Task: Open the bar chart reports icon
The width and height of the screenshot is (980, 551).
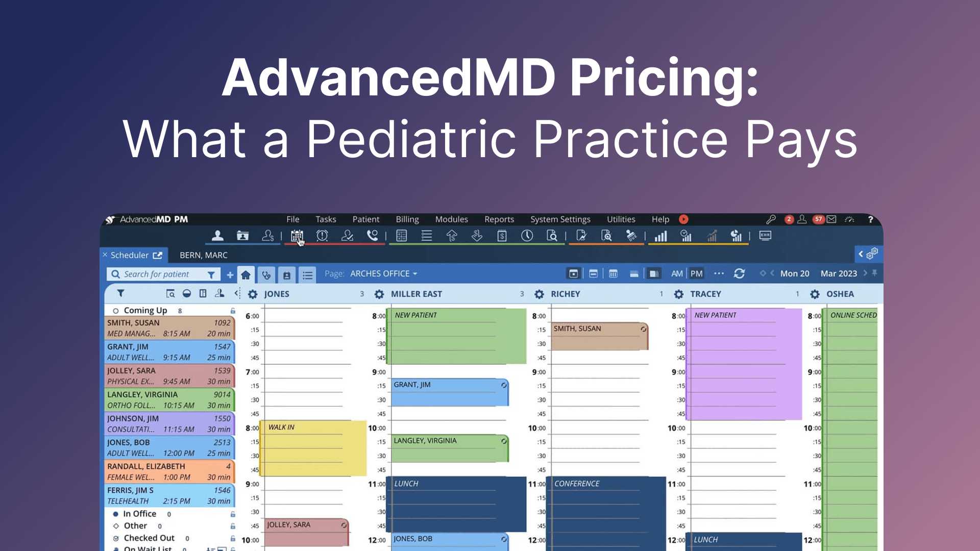Action: click(660, 236)
